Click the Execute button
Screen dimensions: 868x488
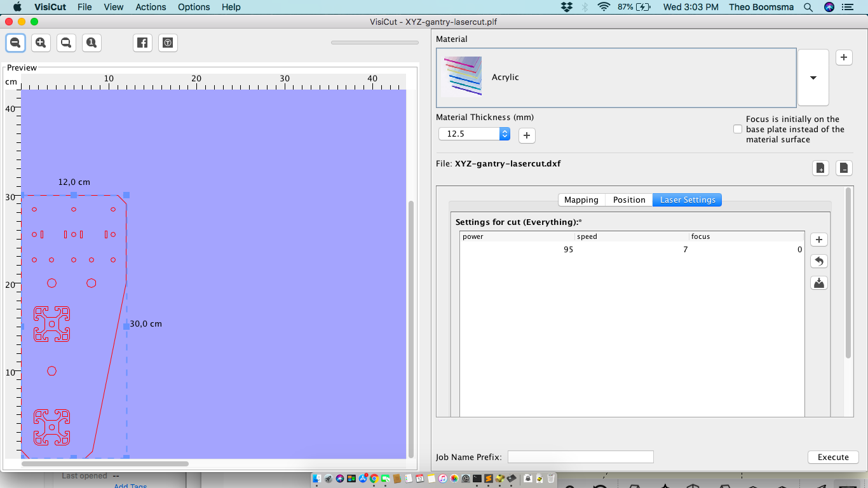(833, 457)
